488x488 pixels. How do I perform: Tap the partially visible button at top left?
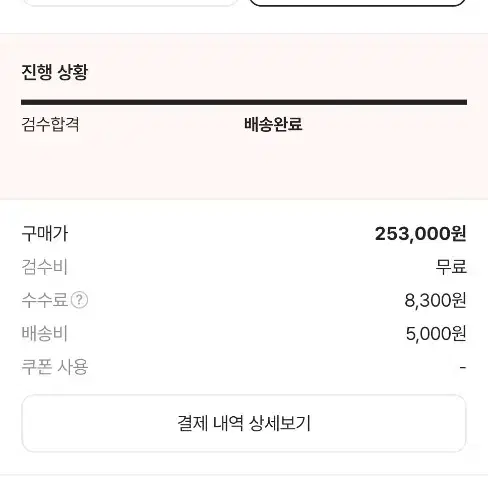pos(130,3)
